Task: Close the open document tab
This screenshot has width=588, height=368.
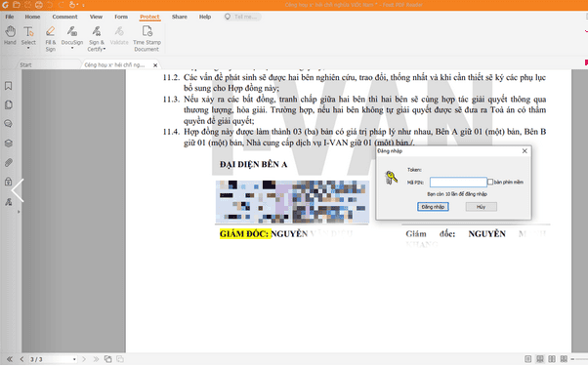Action: 155,65
